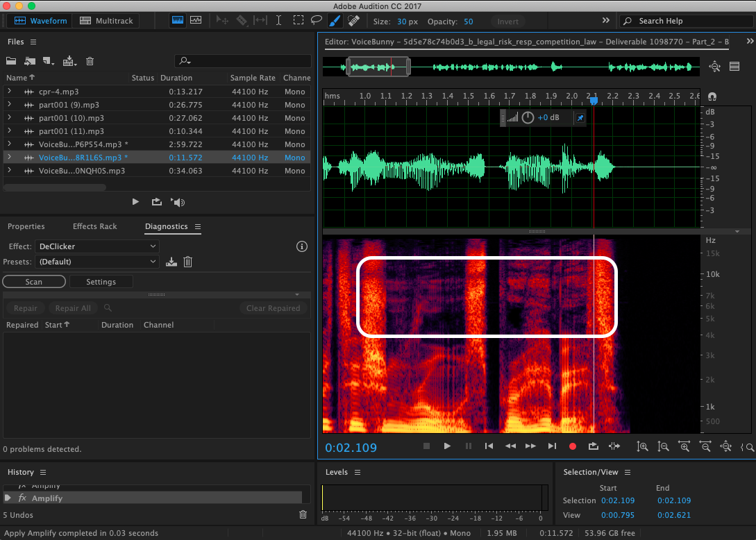Select the Lasso Selection tool

[316, 21]
